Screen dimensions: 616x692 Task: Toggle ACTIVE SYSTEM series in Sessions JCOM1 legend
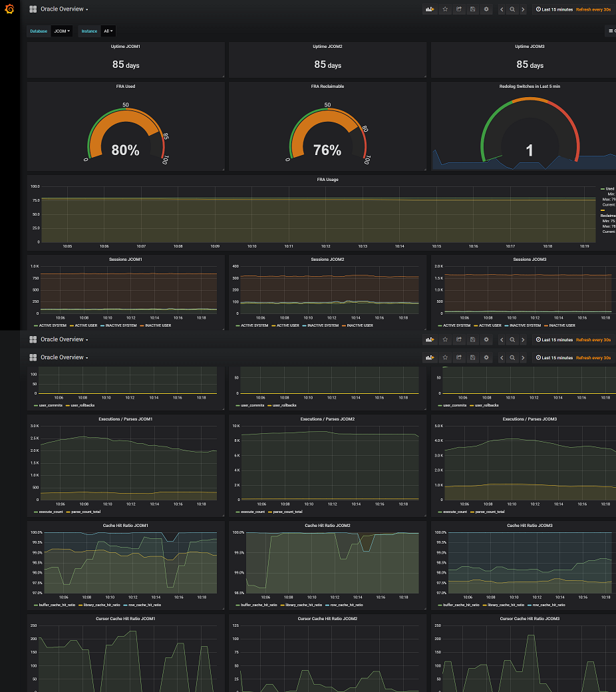pos(50,325)
